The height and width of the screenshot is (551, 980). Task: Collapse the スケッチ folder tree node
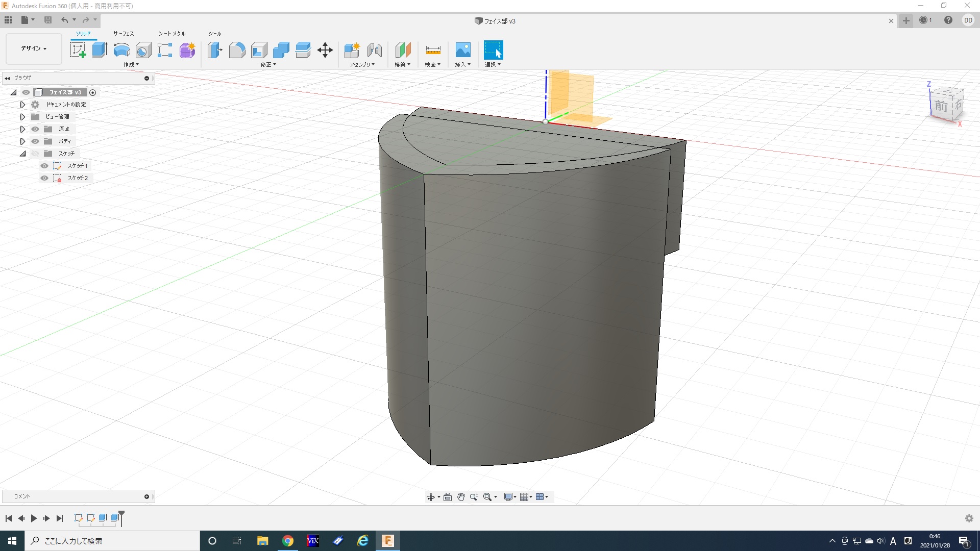[x=22, y=154]
